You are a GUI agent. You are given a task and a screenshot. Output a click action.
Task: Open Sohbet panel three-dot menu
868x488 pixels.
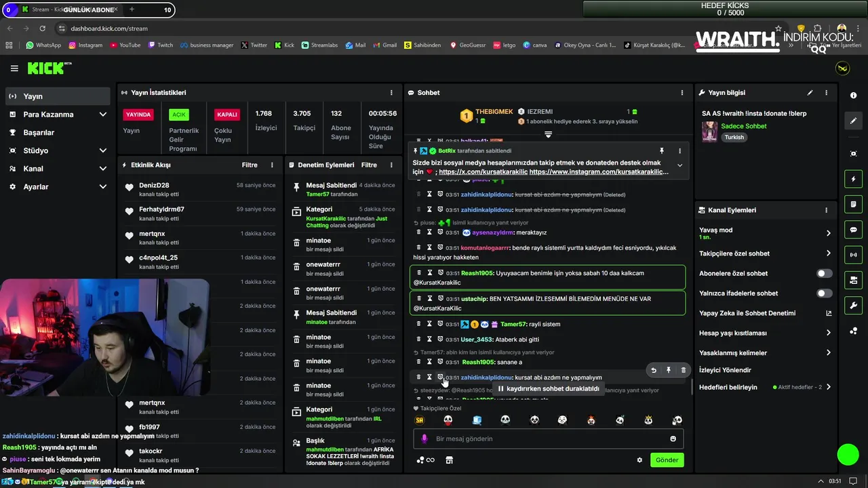[682, 93]
